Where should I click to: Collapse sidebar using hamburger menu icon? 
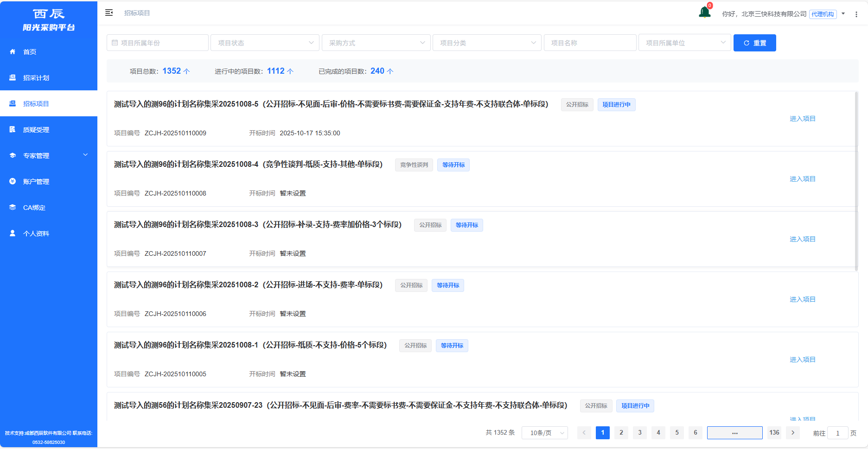point(109,13)
